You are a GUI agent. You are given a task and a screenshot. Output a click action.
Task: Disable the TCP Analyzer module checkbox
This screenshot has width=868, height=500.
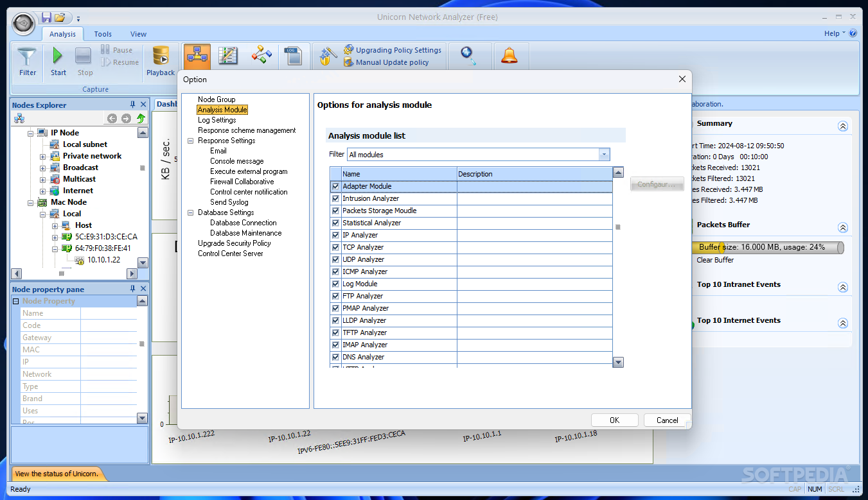(335, 247)
